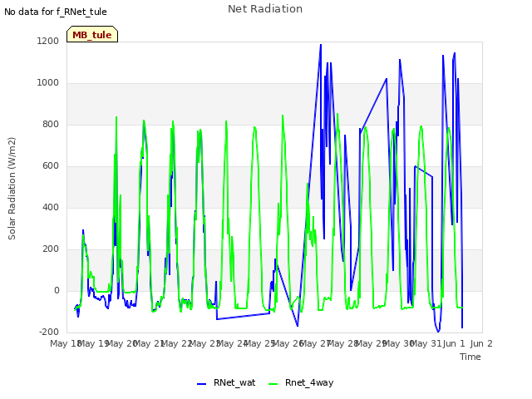Click the 1000 y-axis tick label

point(48,83)
